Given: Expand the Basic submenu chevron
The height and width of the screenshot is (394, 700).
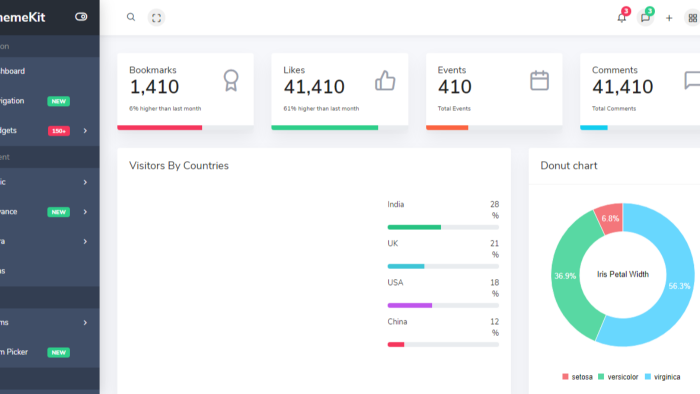Looking at the screenshot, I should click(85, 182).
